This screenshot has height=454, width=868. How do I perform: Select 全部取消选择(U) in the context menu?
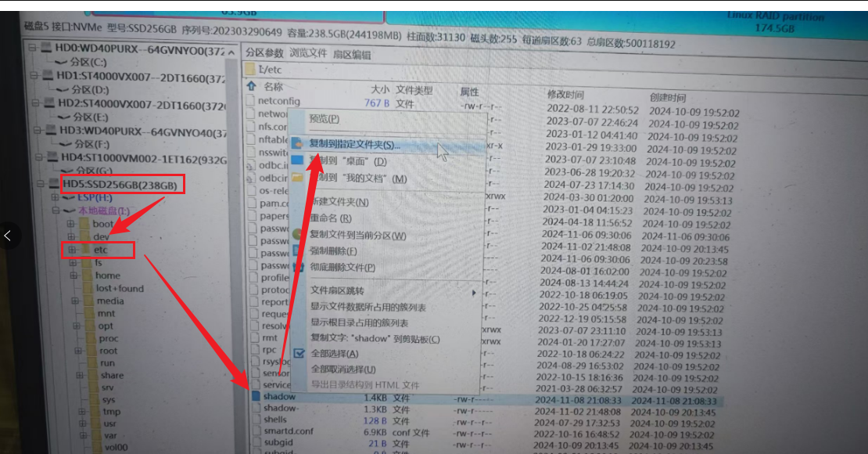[343, 369]
